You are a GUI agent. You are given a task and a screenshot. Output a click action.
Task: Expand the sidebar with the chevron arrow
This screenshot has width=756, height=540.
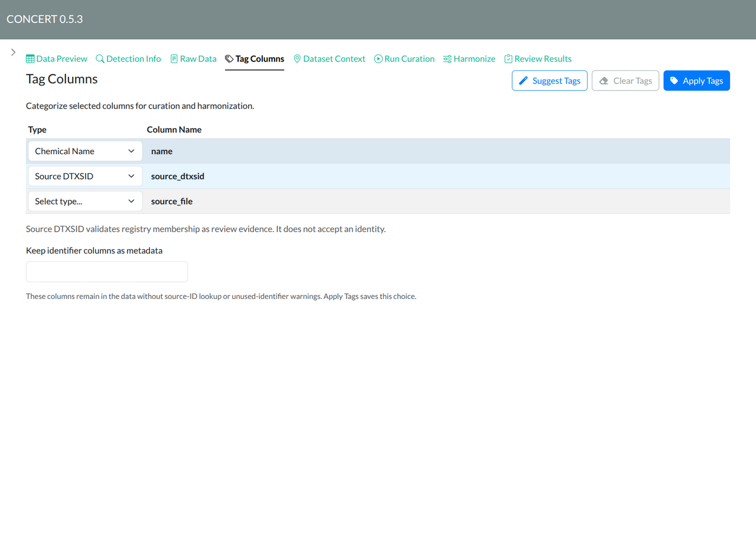coord(13,53)
